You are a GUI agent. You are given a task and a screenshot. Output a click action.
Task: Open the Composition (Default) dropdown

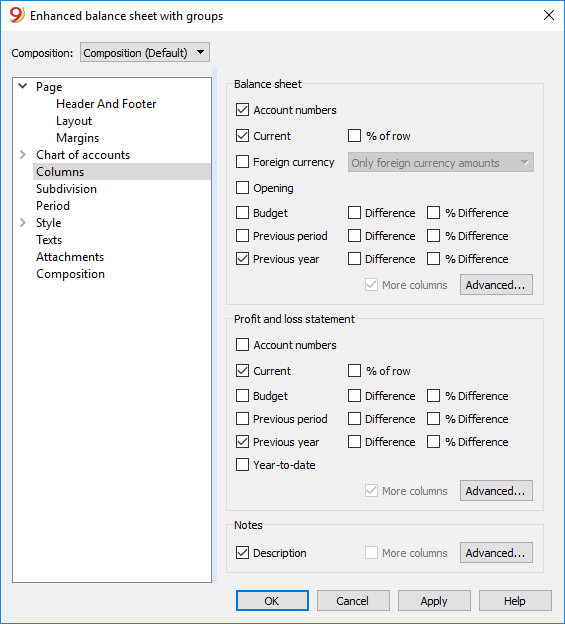click(145, 53)
